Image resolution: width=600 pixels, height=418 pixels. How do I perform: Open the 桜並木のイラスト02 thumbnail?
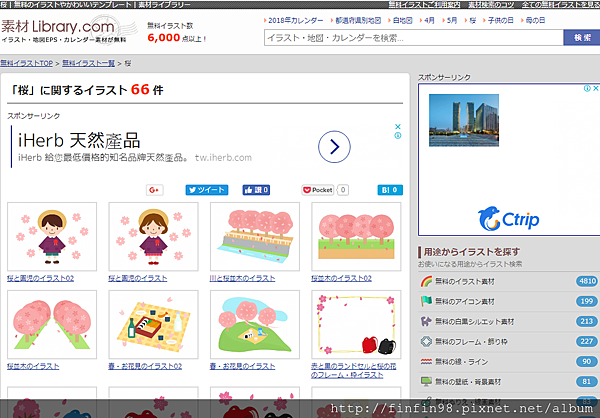click(x=356, y=237)
